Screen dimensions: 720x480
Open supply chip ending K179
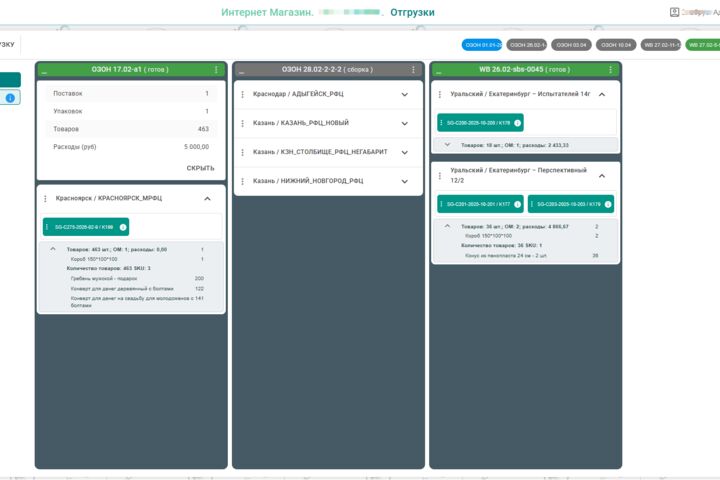click(571, 204)
